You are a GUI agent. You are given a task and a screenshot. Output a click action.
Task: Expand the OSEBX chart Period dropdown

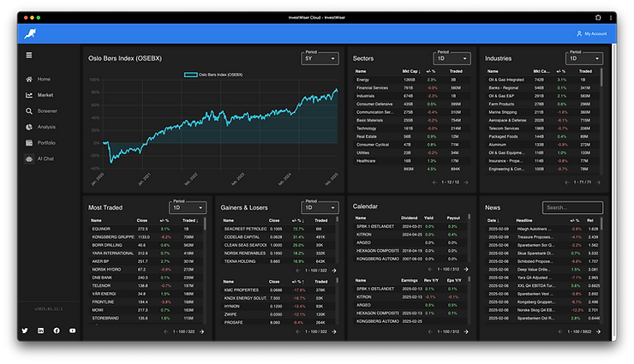coord(320,58)
